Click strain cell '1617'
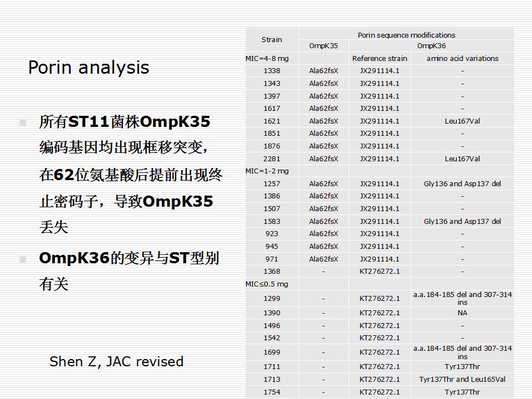 tap(272, 109)
